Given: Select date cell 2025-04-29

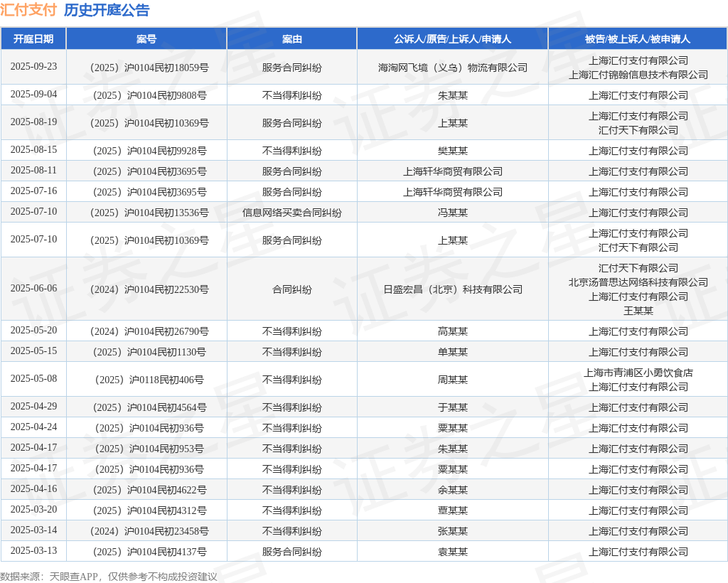Looking at the screenshot, I should pos(33,407).
